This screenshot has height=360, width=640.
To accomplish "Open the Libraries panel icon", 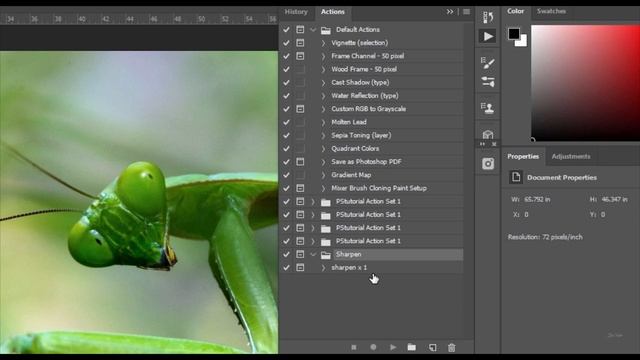I will click(x=488, y=134).
